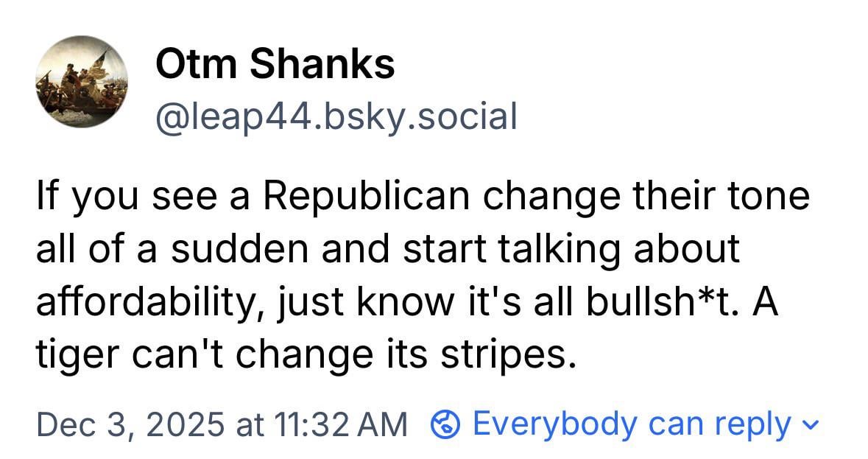Click the word "Republican" in the post

pos(366,197)
